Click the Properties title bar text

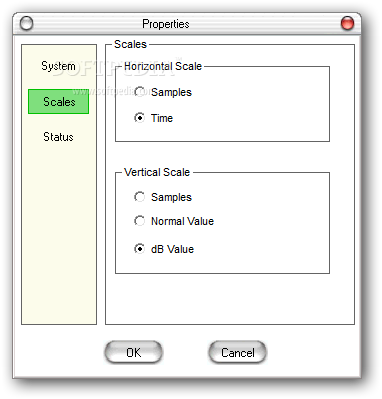pyautogui.click(x=166, y=24)
